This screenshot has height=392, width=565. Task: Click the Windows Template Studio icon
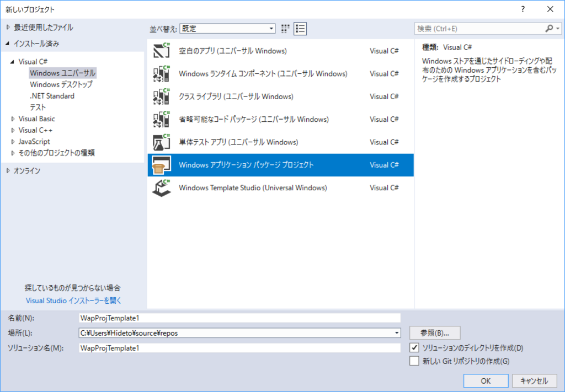pyautogui.click(x=161, y=188)
